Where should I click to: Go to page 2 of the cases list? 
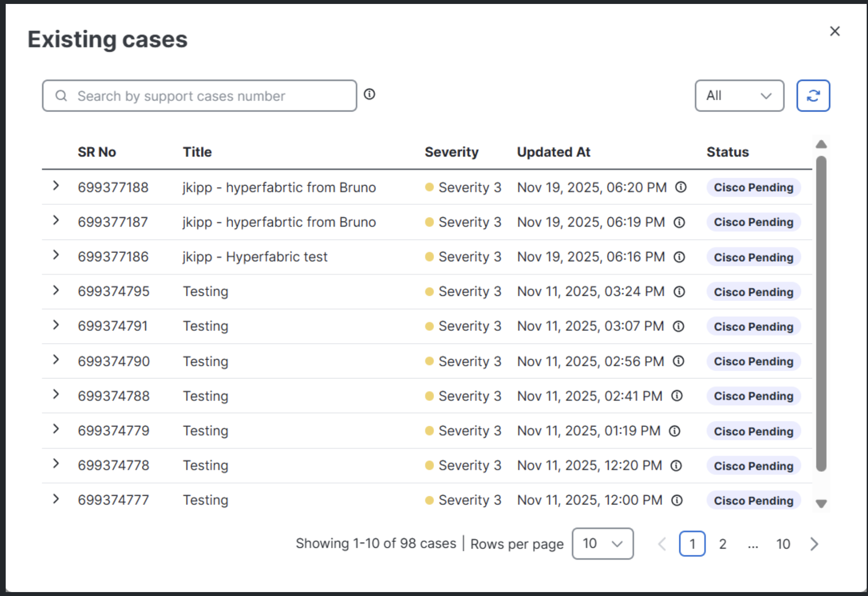tap(722, 543)
